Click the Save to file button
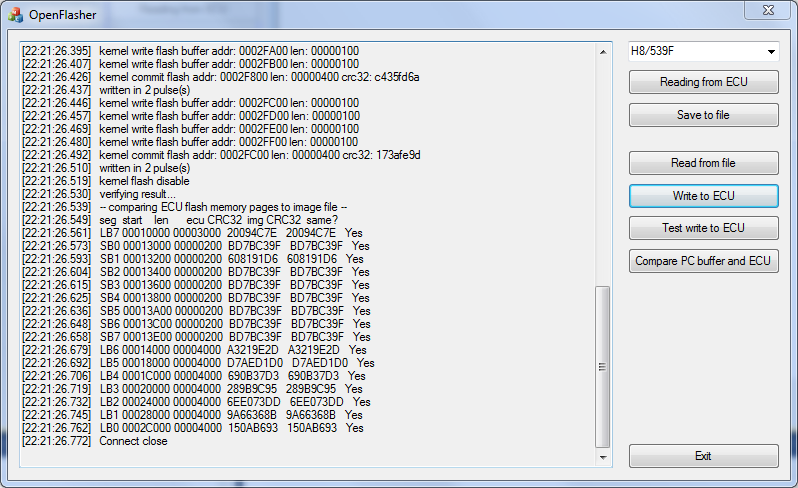The width and height of the screenshot is (798, 488). pyautogui.click(x=703, y=115)
